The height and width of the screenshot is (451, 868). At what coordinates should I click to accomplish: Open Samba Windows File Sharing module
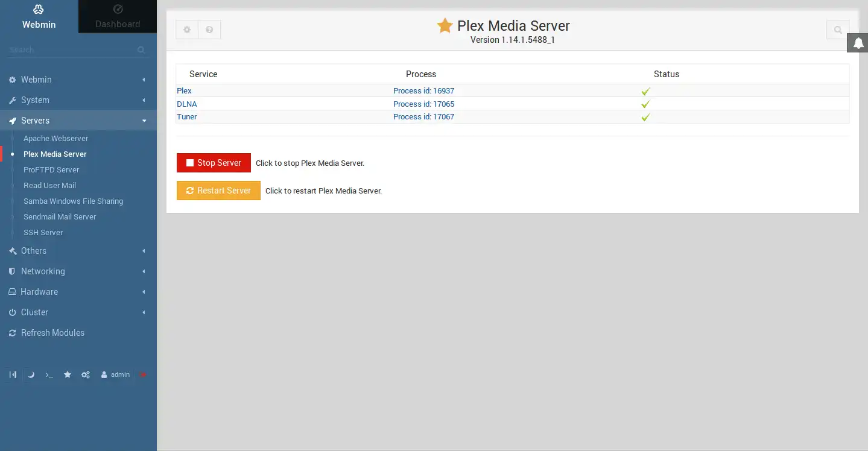73,201
